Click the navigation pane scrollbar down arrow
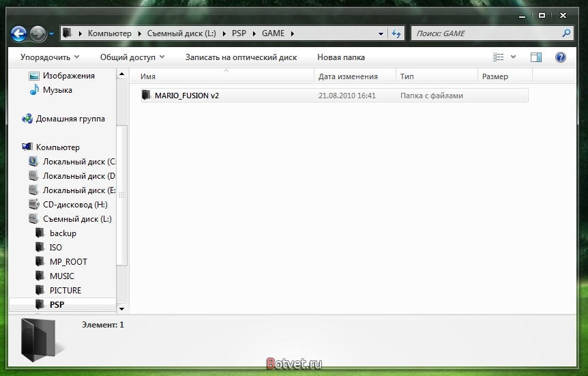Image resolution: width=588 pixels, height=376 pixels. 121,308
